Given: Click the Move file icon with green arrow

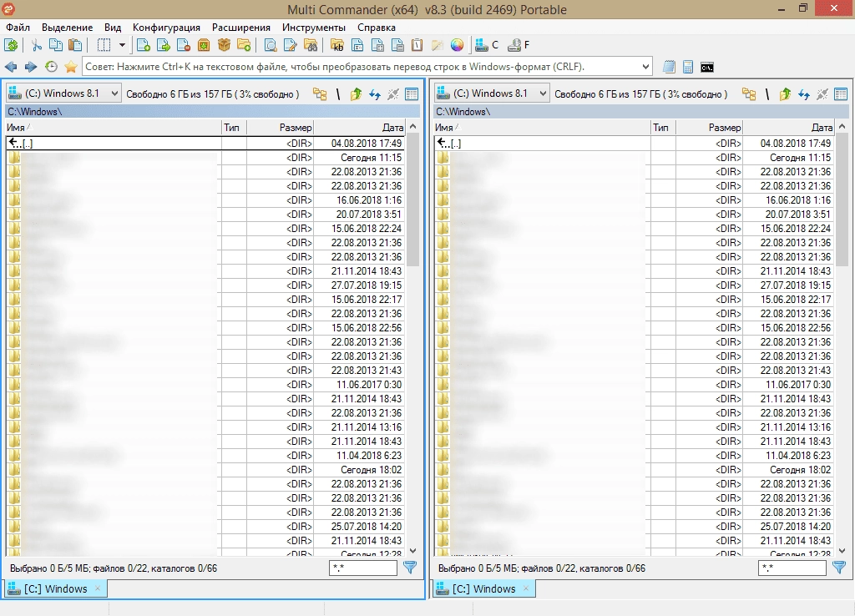Looking at the screenshot, I should coord(164,45).
